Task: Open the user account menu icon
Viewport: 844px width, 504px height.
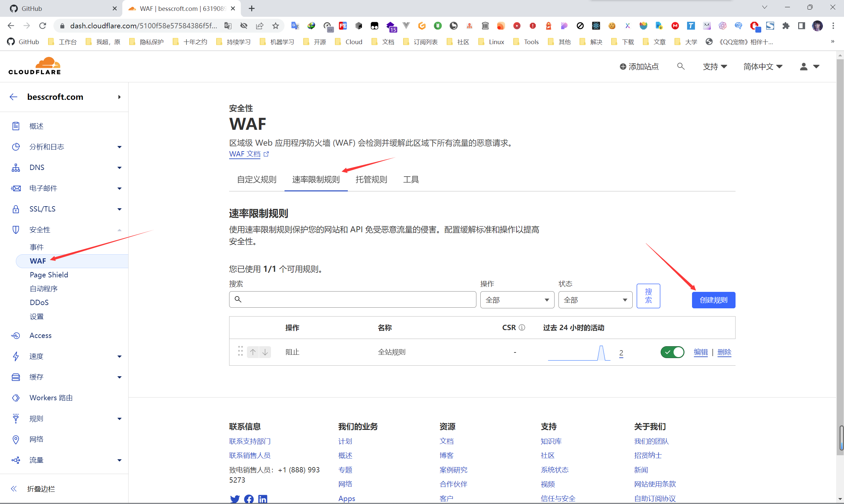Action: (x=809, y=67)
